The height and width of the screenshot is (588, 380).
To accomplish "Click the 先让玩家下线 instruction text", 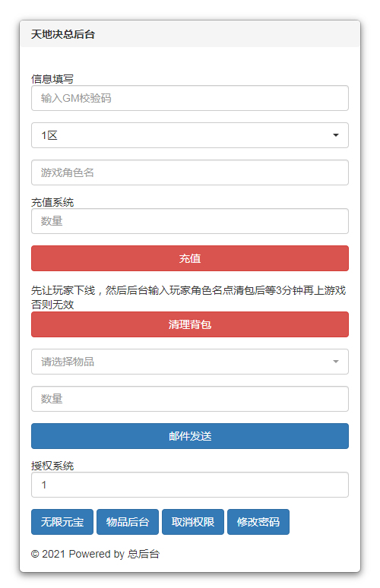I will click(188, 297).
